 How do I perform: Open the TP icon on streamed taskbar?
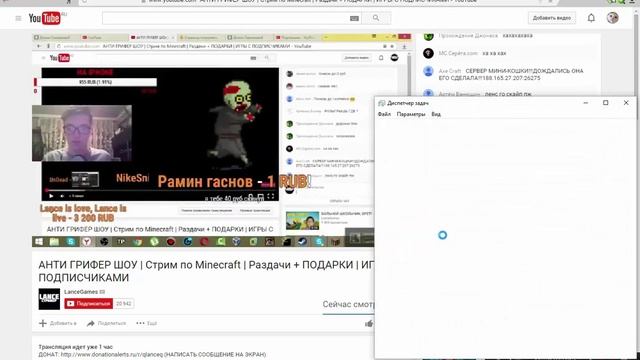click(121, 242)
